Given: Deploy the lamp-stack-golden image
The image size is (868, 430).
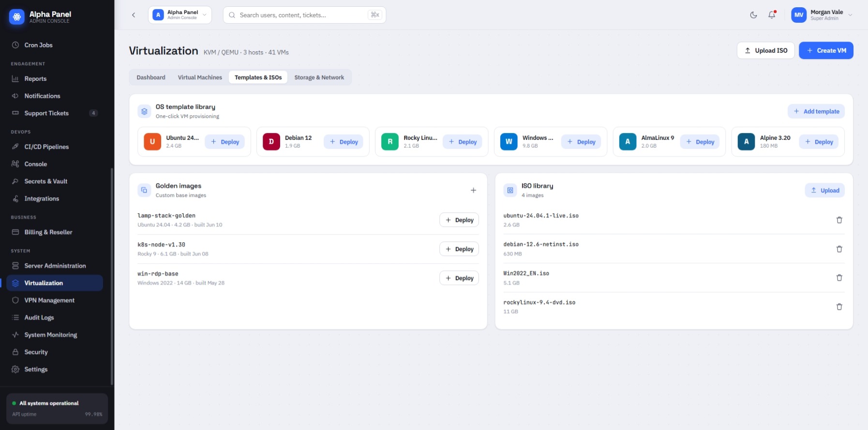Looking at the screenshot, I should pyautogui.click(x=459, y=220).
